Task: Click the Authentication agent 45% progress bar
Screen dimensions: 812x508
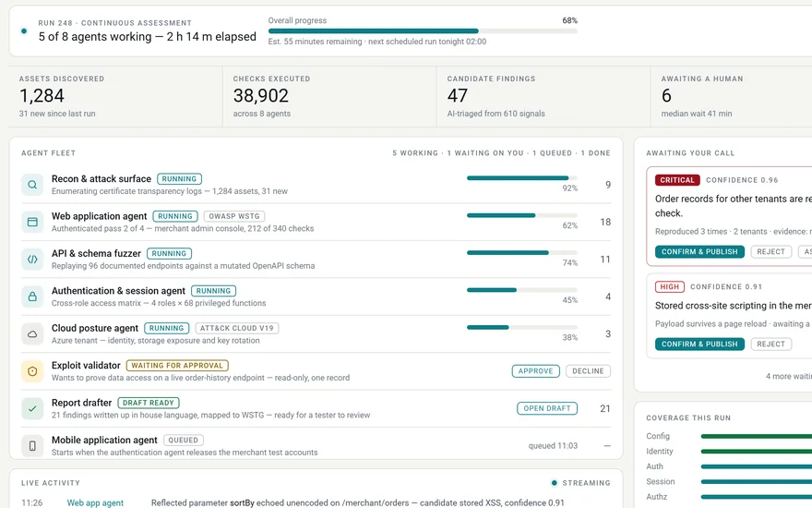Action: pos(522,290)
